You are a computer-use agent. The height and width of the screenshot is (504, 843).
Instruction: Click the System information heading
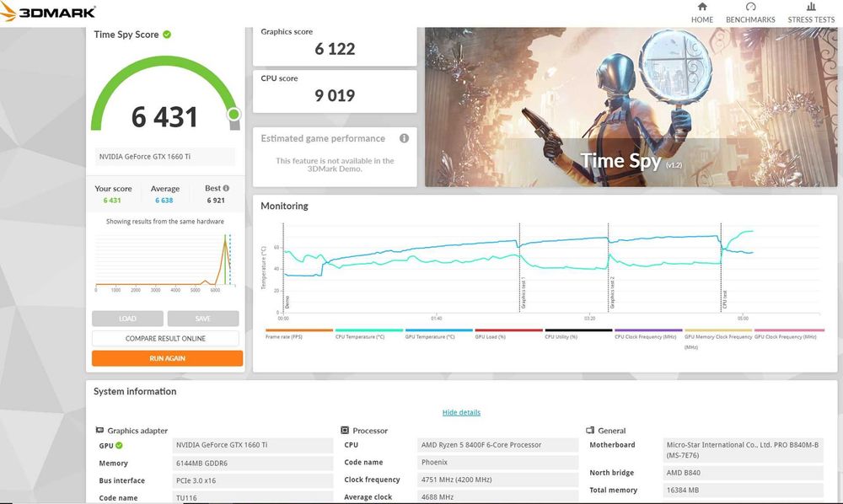tap(135, 392)
